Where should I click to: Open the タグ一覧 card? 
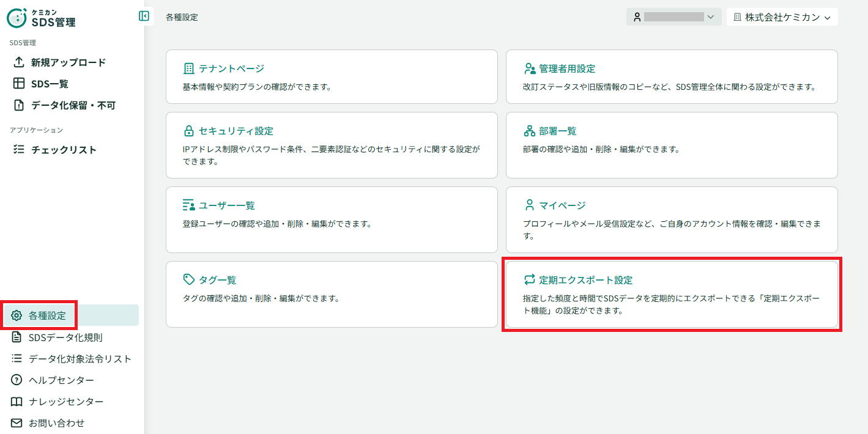[332, 295]
